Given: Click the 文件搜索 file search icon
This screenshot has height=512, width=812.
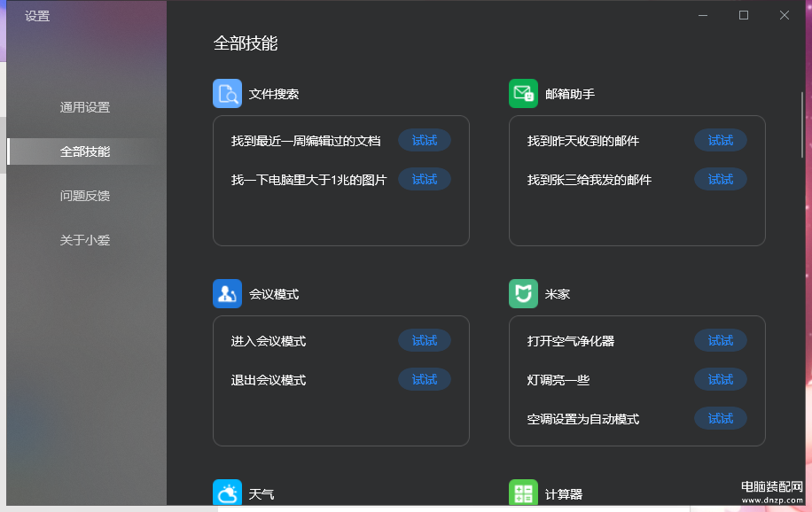Looking at the screenshot, I should 227,94.
